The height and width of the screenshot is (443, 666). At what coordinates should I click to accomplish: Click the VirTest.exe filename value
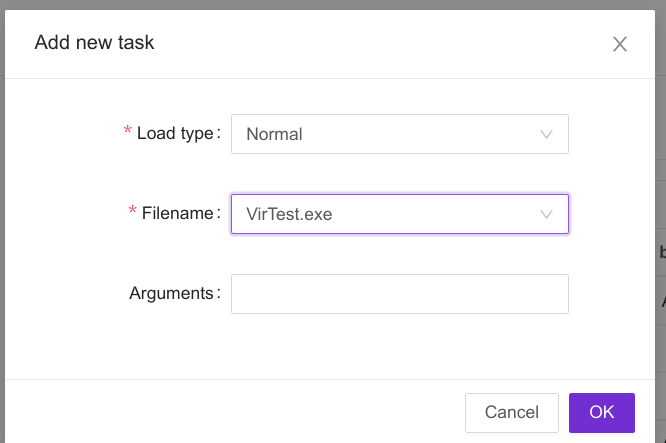[289, 214]
